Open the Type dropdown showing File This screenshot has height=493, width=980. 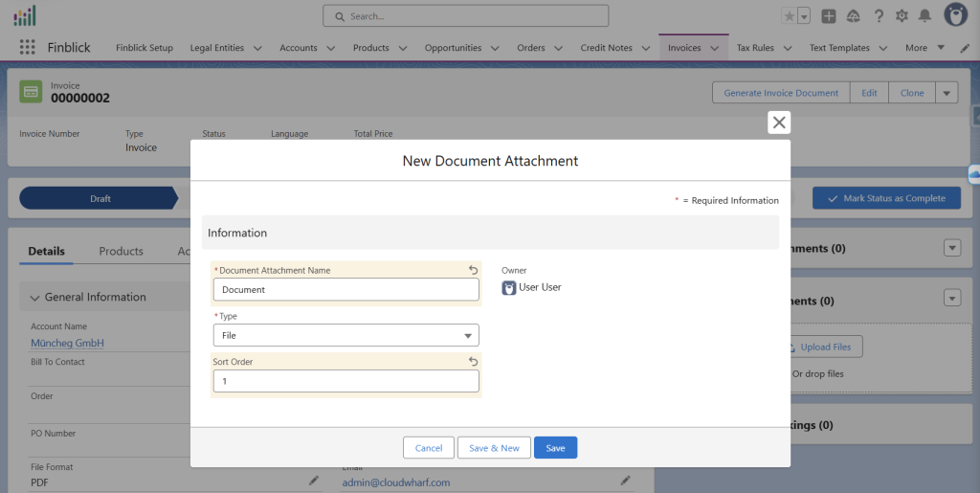point(345,335)
